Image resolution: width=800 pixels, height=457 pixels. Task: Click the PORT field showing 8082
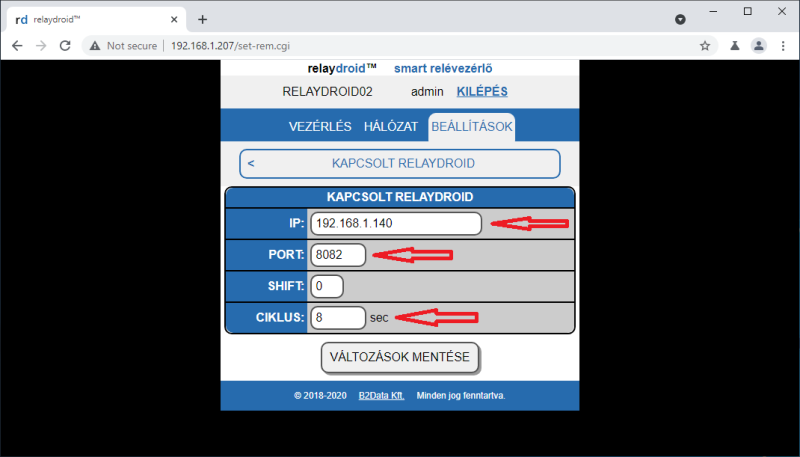[338, 255]
